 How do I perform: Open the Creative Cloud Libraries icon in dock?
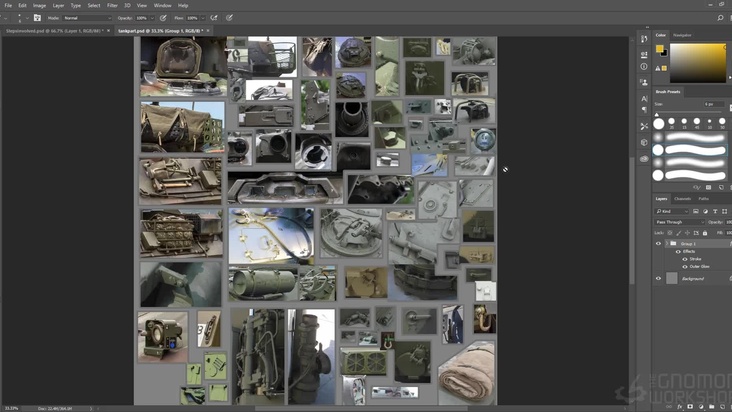click(644, 159)
